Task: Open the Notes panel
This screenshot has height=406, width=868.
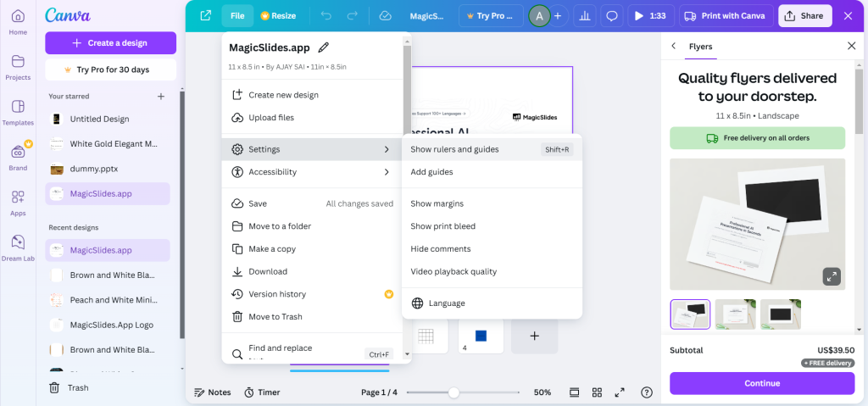Action: pos(213,392)
